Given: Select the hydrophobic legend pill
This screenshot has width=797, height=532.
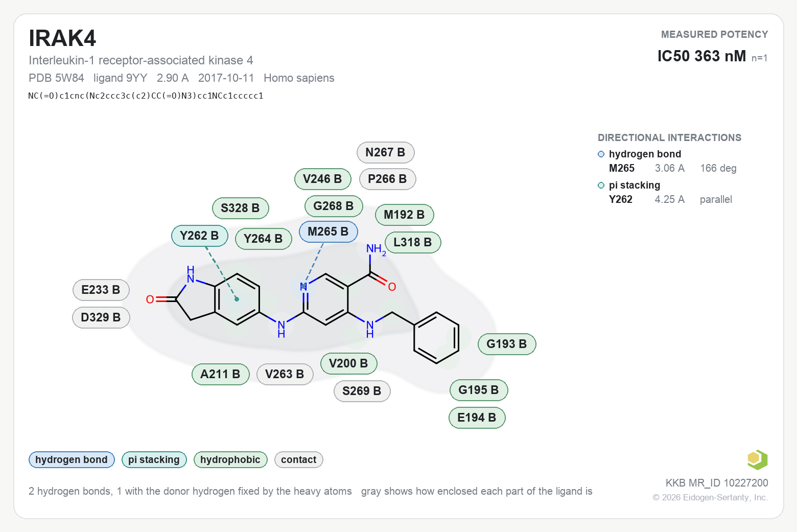Looking at the screenshot, I should coord(230,459).
